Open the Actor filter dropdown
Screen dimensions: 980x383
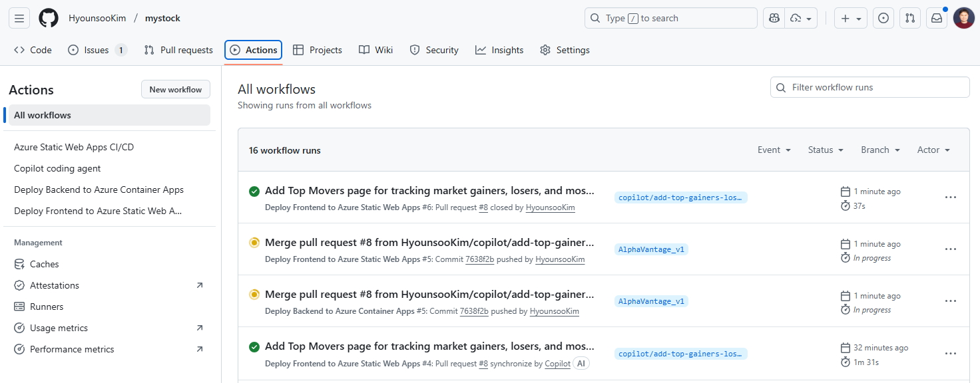tap(933, 150)
